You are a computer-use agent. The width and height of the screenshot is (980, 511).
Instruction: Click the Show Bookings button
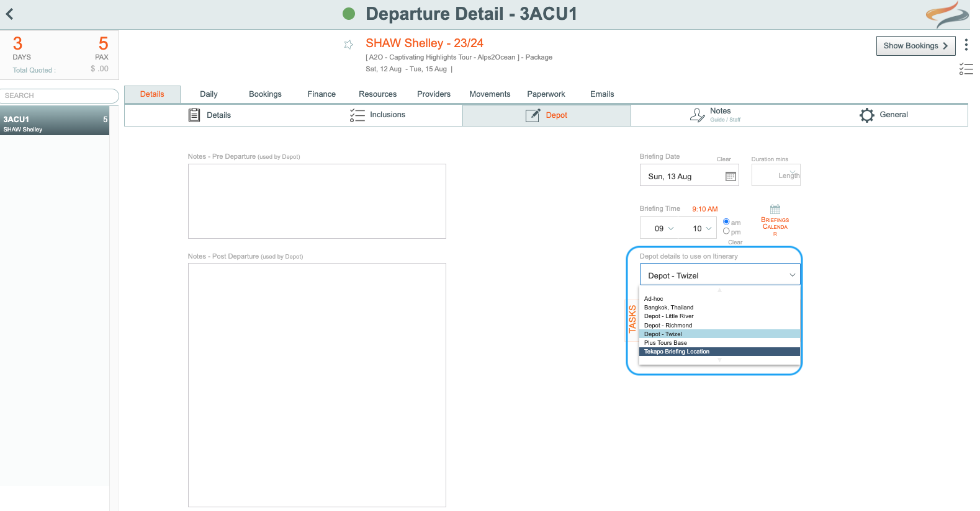tap(915, 46)
